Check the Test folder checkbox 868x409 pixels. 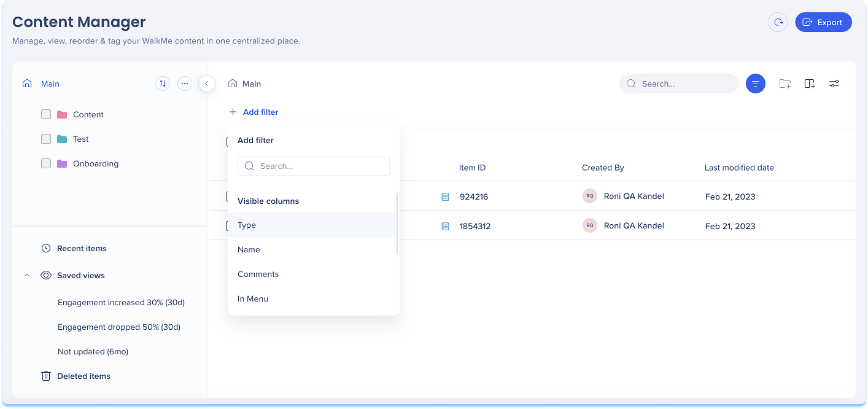(46, 139)
